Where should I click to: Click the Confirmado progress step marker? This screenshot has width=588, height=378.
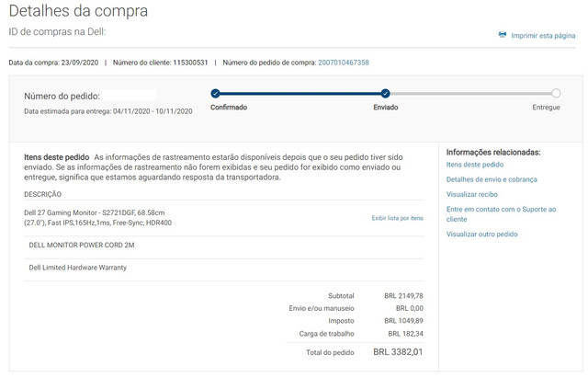point(215,93)
